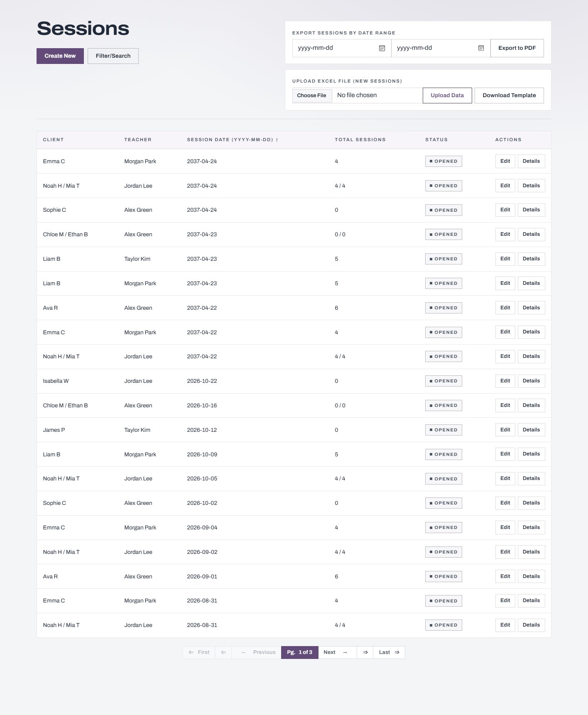Click teacher Taylor Kim in James P row
This screenshot has height=715, width=588.
click(x=137, y=430)
